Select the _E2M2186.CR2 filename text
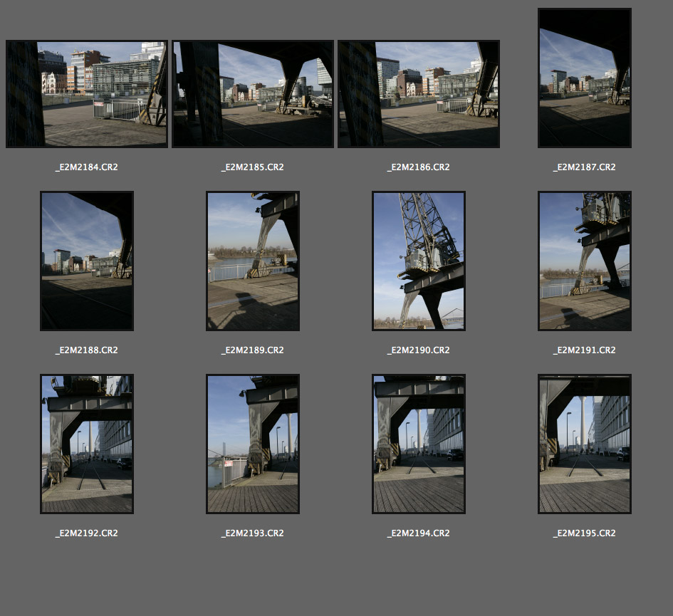The image size is (673, 616). [x=419, y=167]
